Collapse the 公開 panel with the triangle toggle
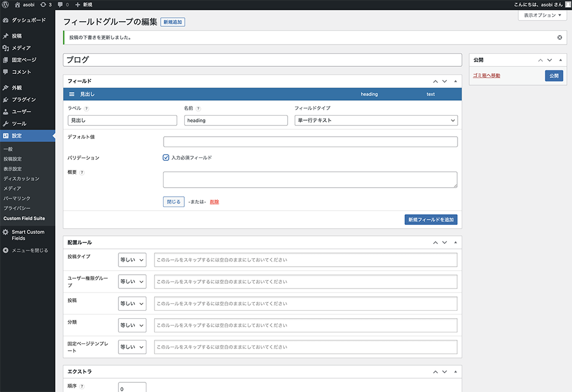The width and height of the screenshot is (572, 392). pyautogui.click(x=560, y=60)
